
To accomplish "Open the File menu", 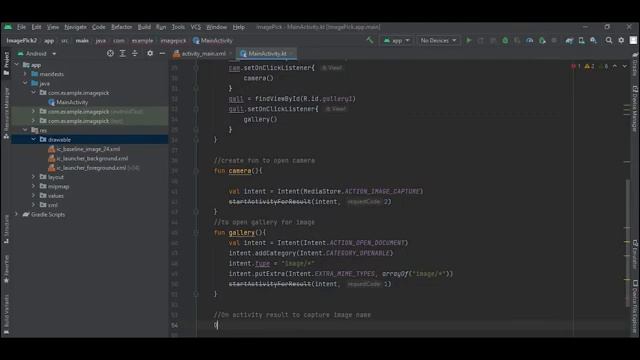I will coord(21,27).
